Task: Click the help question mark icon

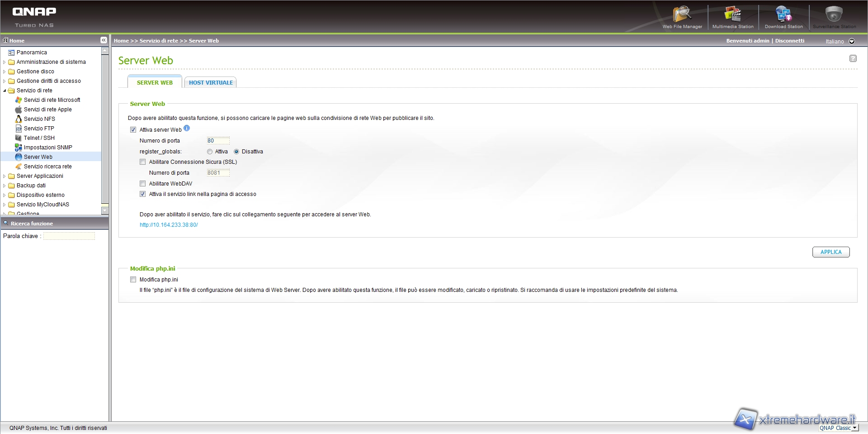Action: coord(853,58)
